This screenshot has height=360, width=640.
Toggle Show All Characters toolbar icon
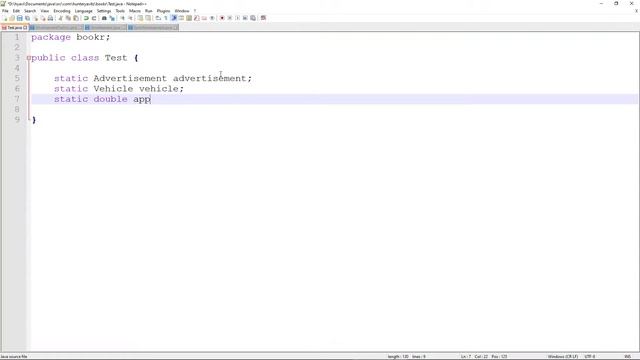tap(166, 18)
